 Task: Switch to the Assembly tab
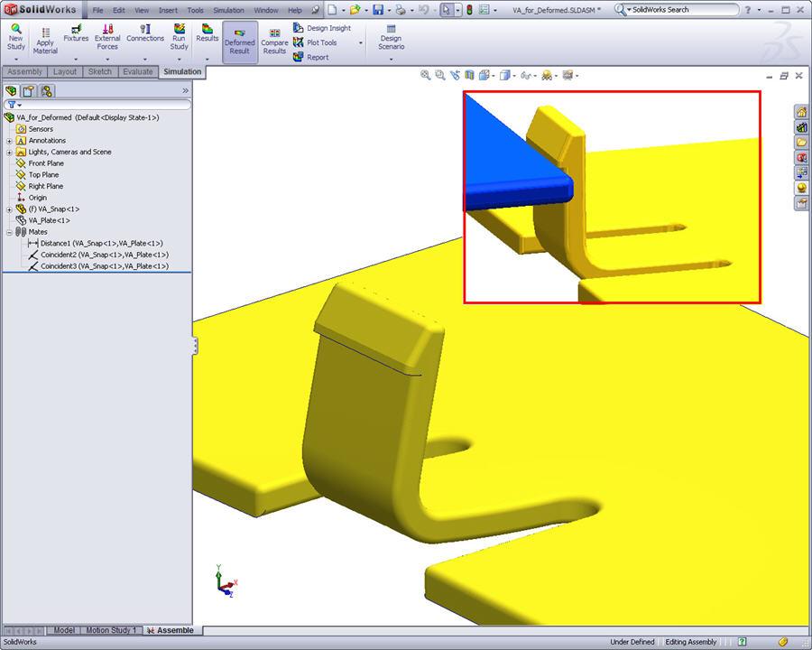[x=25, y=71]
